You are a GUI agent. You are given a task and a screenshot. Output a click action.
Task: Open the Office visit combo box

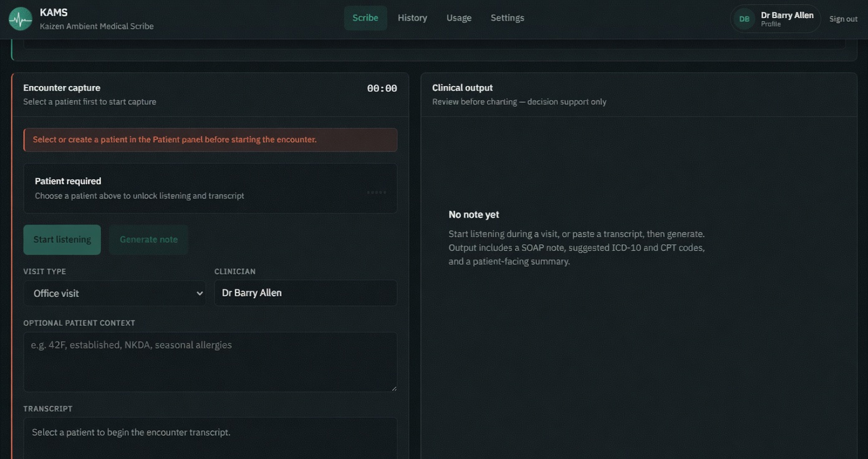pos(115,293)
